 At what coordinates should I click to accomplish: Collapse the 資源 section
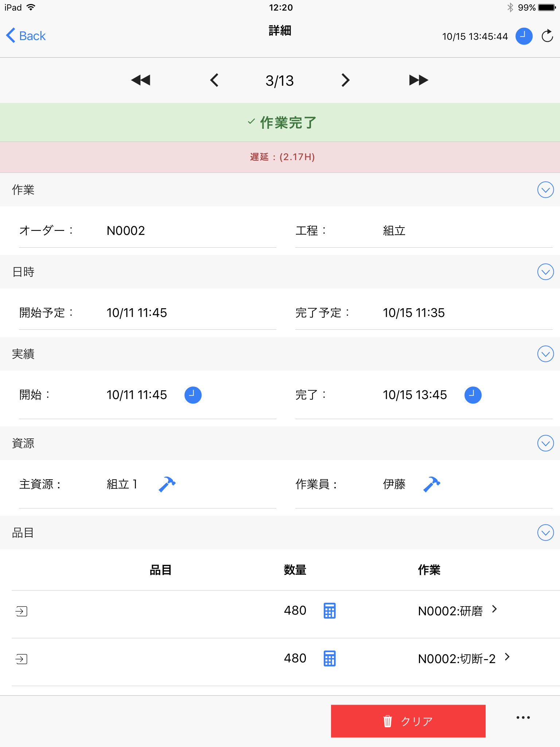pos(545,443)
